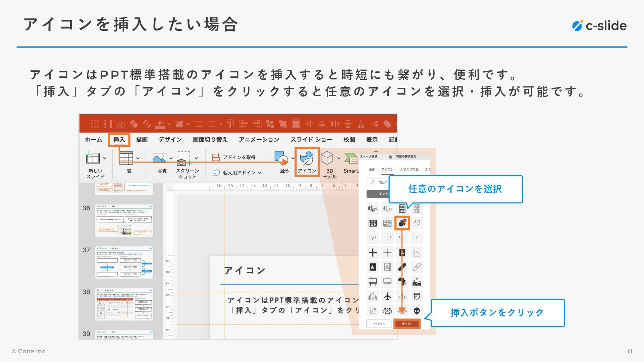
Task: Switch to the 挿入 tab
Action: tap(119, 139)
